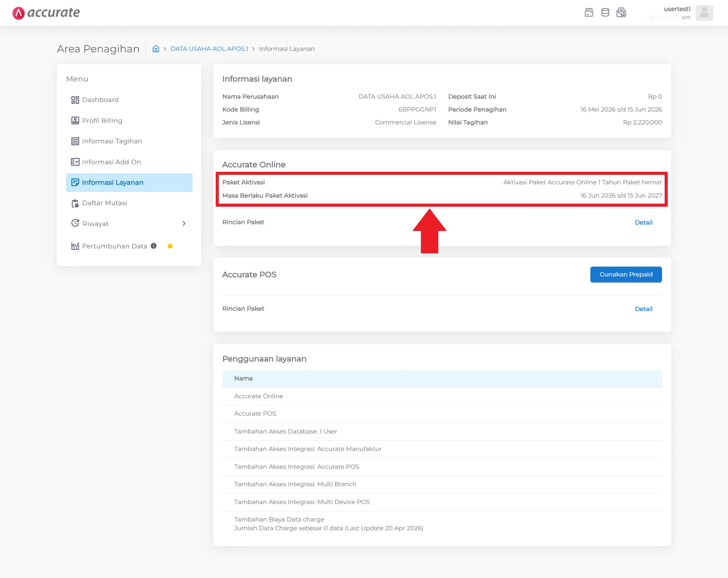728x578 pixels.
Task: Click the Jenis Lisensi value Commercial Lisense
Action: (405, 123)
